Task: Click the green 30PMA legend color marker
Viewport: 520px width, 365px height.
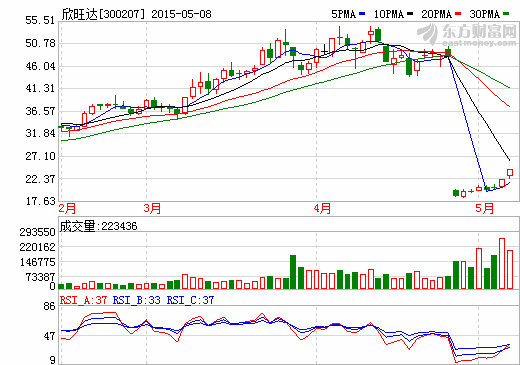Action: point(506,14)
